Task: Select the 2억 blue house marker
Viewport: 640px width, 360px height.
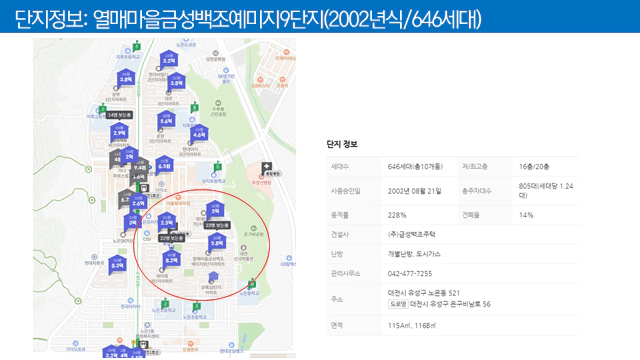Action: pos(129,156)
